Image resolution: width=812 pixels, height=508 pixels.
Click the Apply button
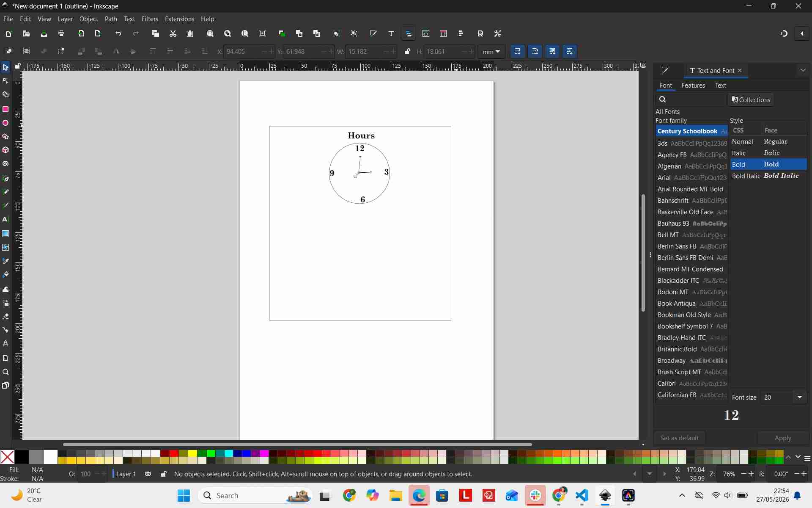pyautogui.click(x=783, y=438)
